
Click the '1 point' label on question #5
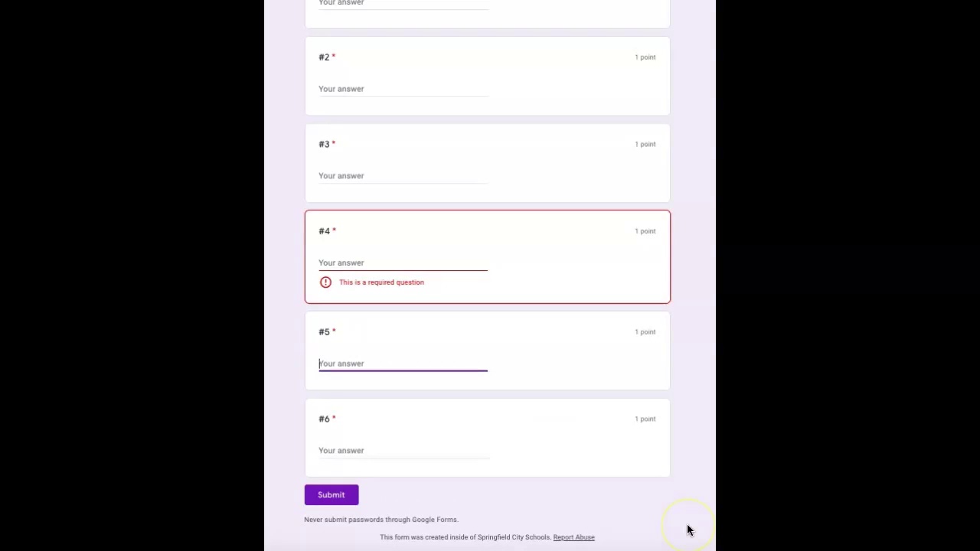[x=645, y=332]
